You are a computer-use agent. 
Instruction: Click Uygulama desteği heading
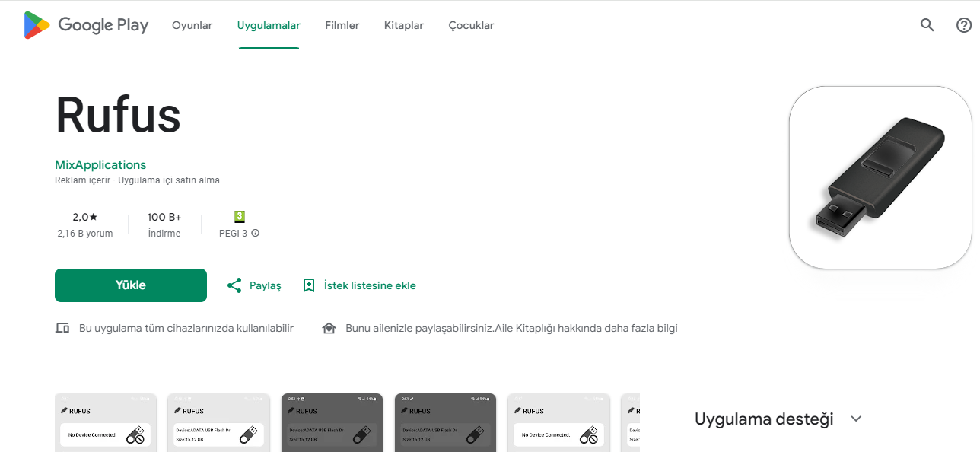pos(764,419)
